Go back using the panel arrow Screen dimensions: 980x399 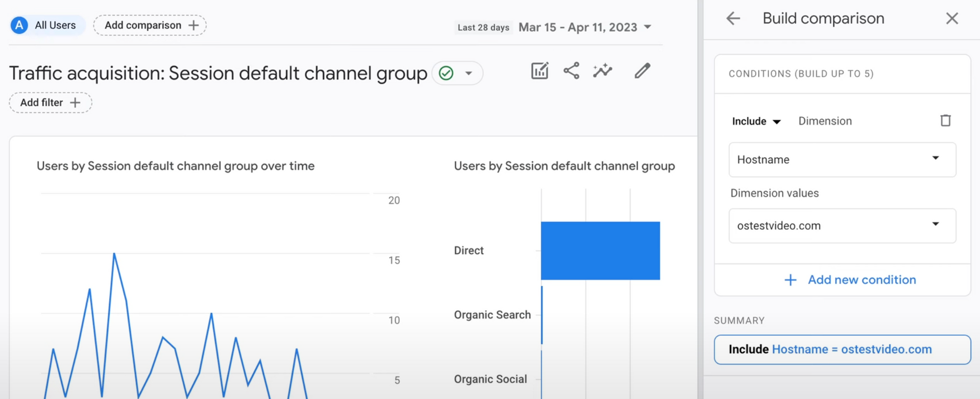click(x=733, y=19)
